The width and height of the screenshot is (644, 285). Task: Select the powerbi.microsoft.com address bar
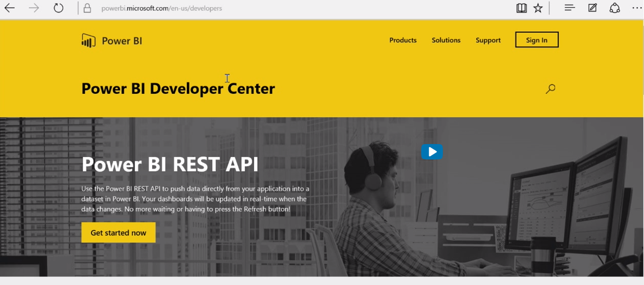(162, 8)
